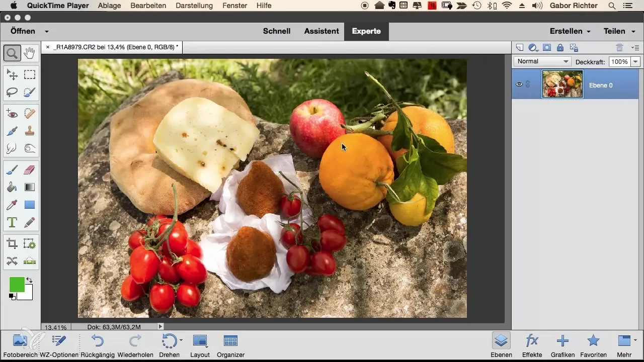Viewport: 644px width, 362px height.
Task: Switch to the Assistent mode tab
Action: tap(321, 31)
